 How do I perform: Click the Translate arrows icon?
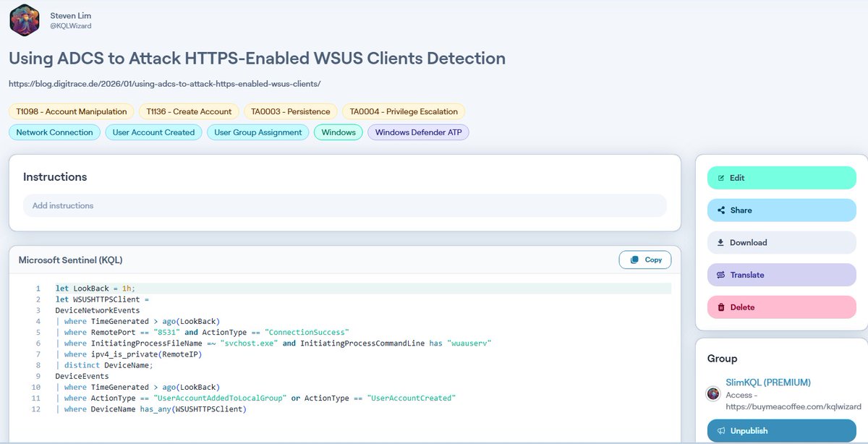coord(720,275)
